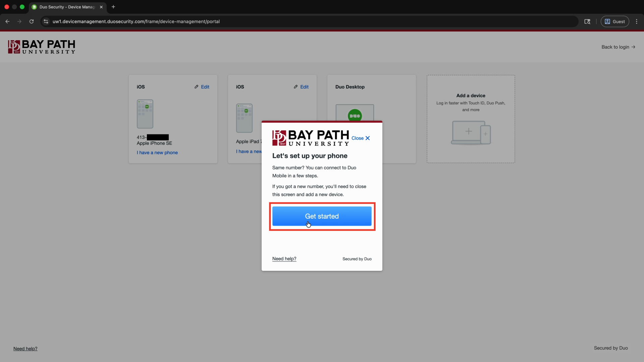Edit the Apple iPad device
The height and width of the screenshot is (362, 644).
[301, 87]
